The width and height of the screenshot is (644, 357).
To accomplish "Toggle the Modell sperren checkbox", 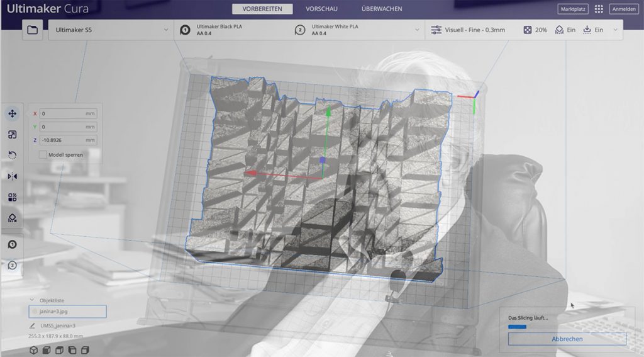I will [43, 154].
